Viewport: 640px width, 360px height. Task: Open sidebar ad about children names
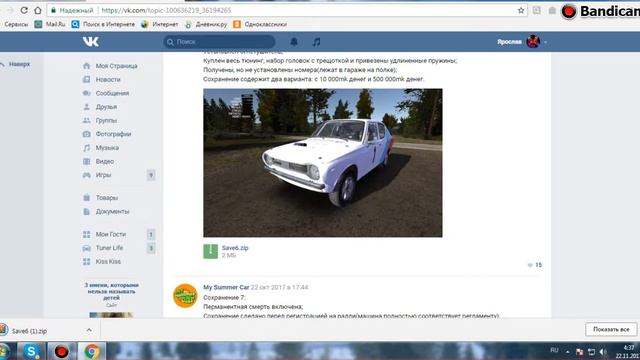(x=111, y=291)
